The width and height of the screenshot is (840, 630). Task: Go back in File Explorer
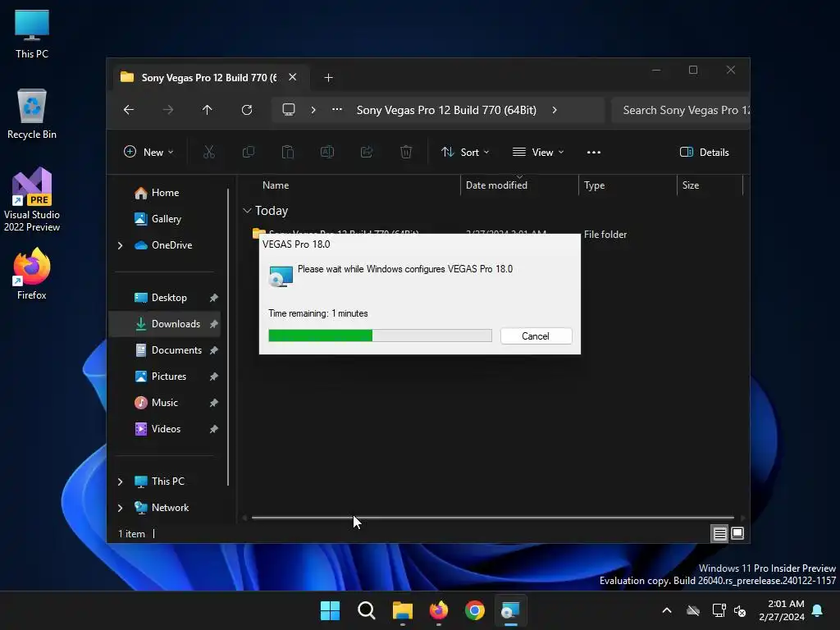[129, 110]
